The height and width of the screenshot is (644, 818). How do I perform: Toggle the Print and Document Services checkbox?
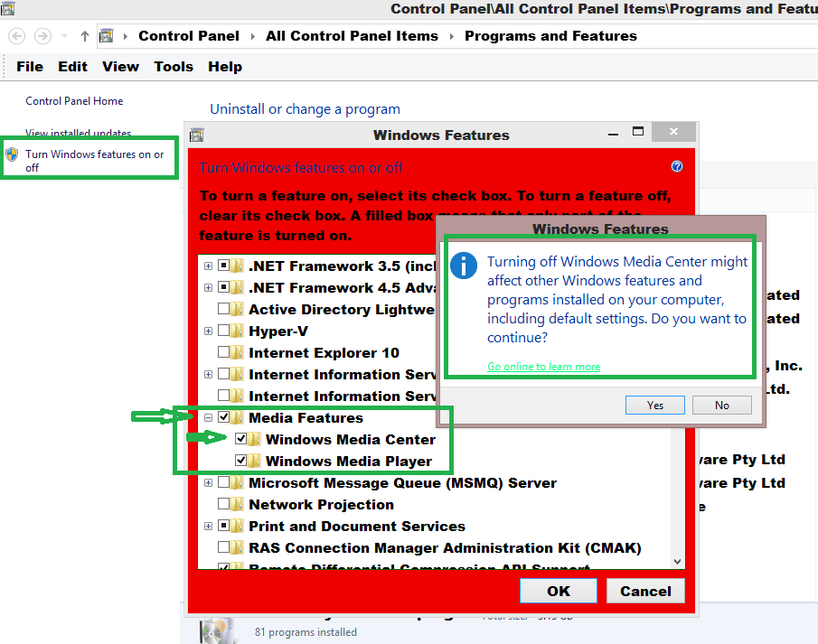pyautogui.click(x=224, y=526)
